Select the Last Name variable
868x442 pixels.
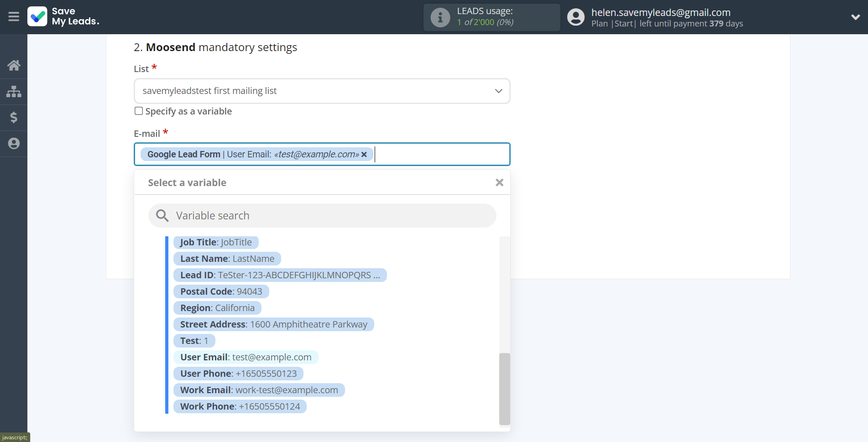pyautogui.click(x=227, y=259)
